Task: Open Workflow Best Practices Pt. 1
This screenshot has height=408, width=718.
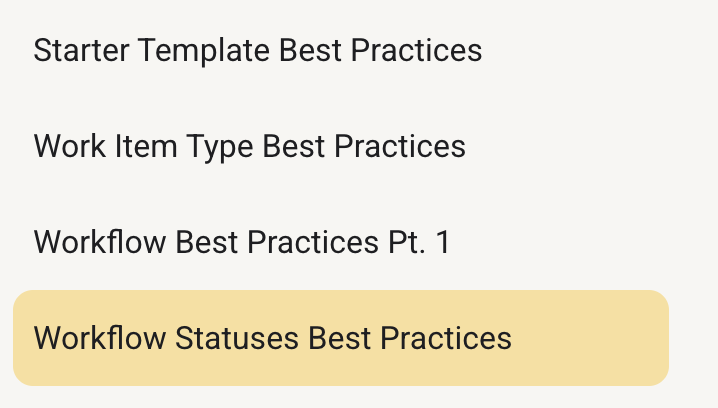Action: [242, 242]
